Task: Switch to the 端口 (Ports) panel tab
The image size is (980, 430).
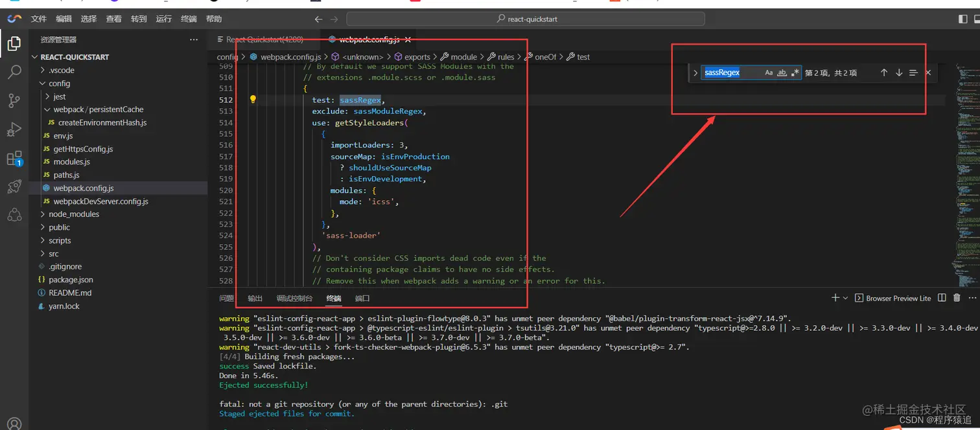Action: tap(362, 299)
